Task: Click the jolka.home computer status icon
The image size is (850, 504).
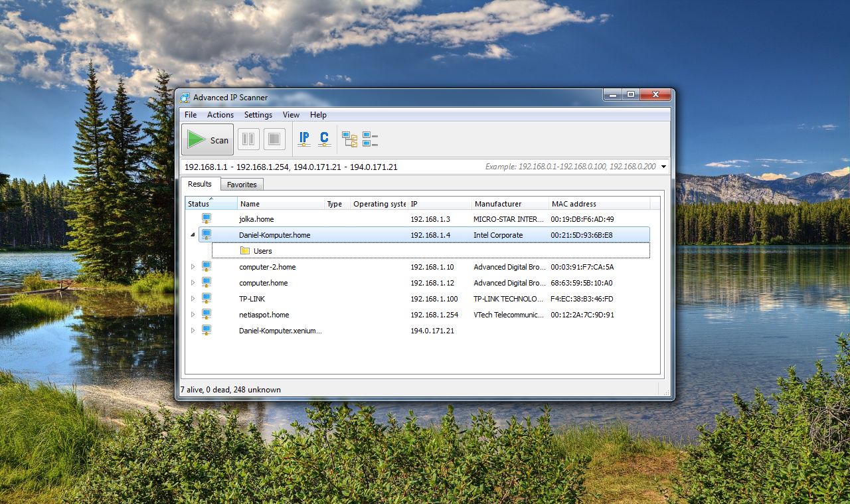Action: pos(207,218)
